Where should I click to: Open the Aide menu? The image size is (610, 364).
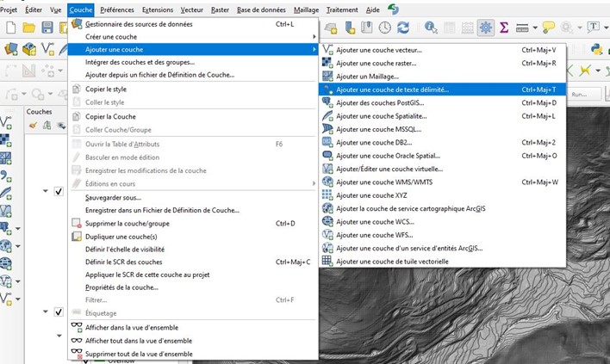[x=373, y=9]
